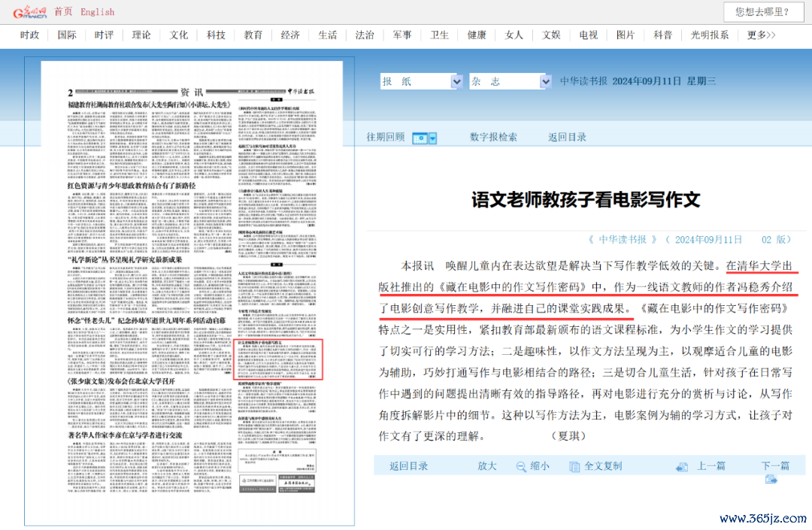Open the 生活 navigation item

[x=328, y=35]
